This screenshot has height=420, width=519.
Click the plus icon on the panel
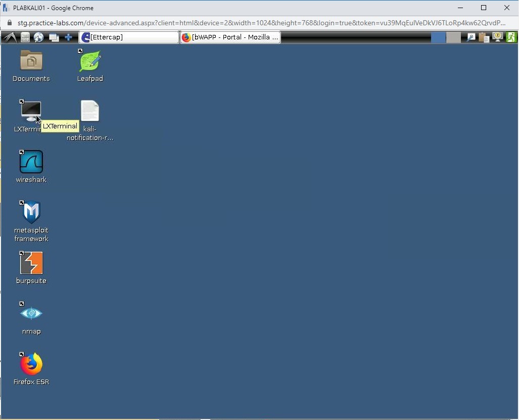pos(68,37)
